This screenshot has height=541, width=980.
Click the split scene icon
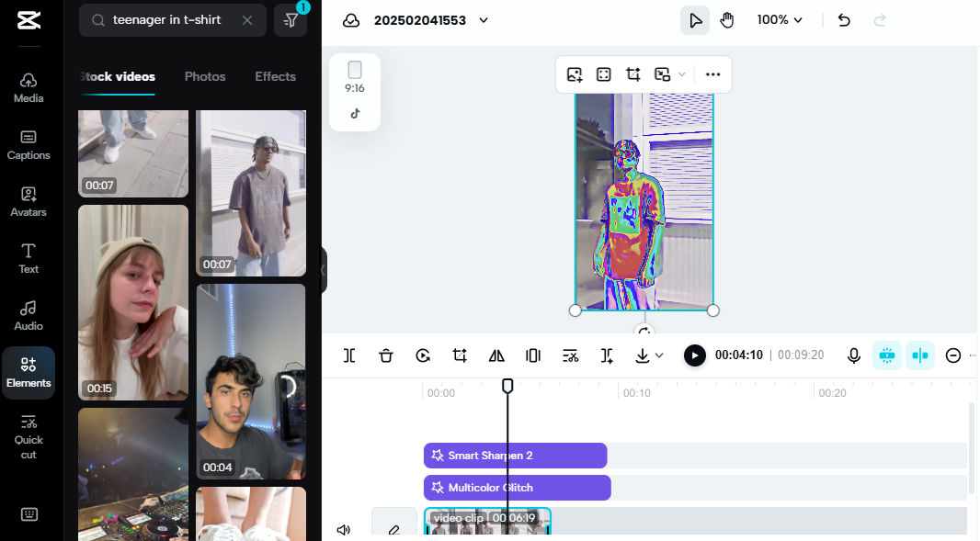click(x=607, y=355)
